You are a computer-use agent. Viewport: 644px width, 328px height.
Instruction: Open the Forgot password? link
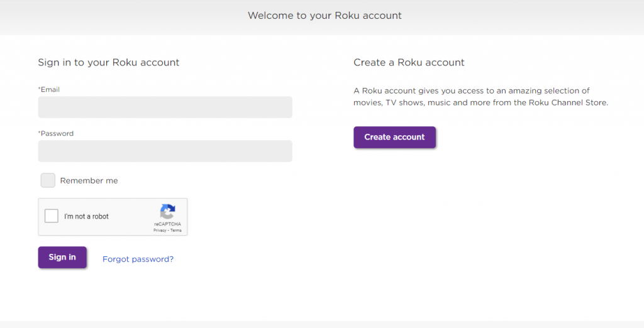click(x=138, y=259)
